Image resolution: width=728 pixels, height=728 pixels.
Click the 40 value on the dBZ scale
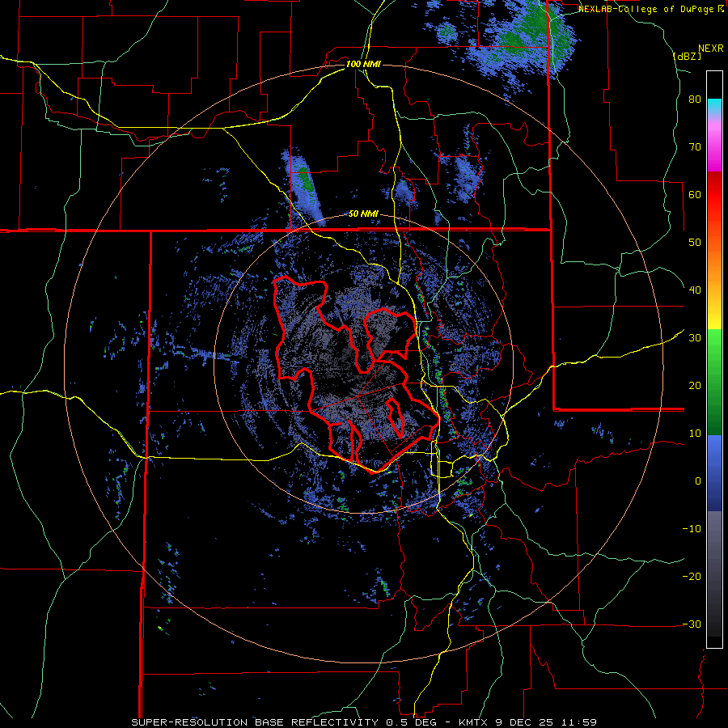(x=695, y=290)
